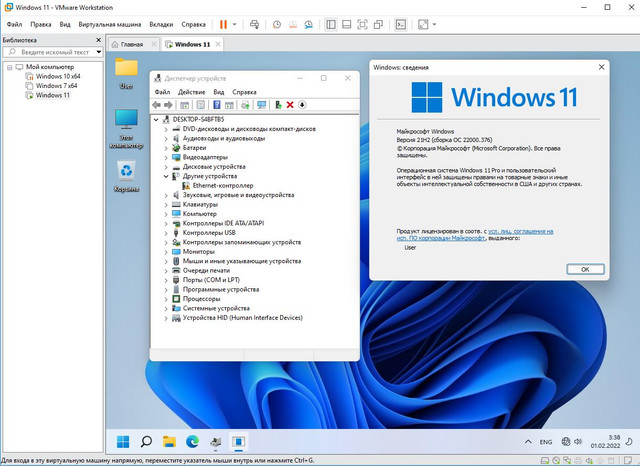Screen dimensions: 640x466
Task: Click the orange Pause VM button in VMware toolbar
Action: point(223,24)
